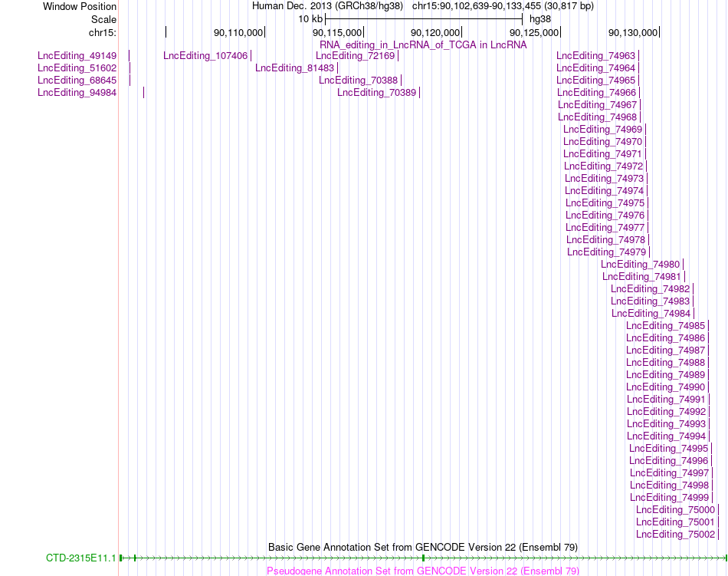728x576 pixels.
Task: Open the LncEditing_74963 feature details
Action: pyautogui.click(x=595, y=56)
